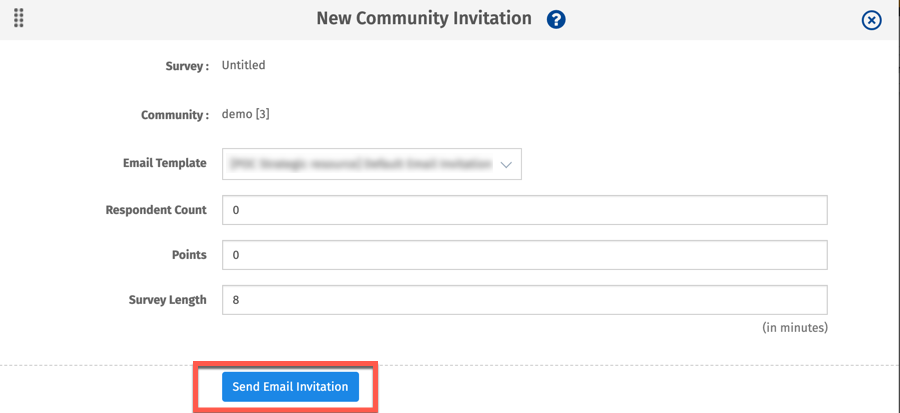Open the Email Template combo box

372,164
